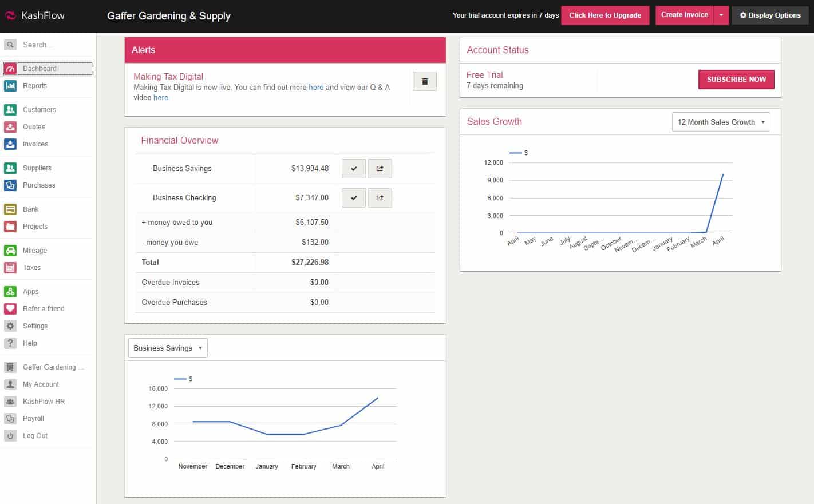Reconcile Business Savings with checkmark button
This screenshot has height=504, width=814.
point(354,169)
